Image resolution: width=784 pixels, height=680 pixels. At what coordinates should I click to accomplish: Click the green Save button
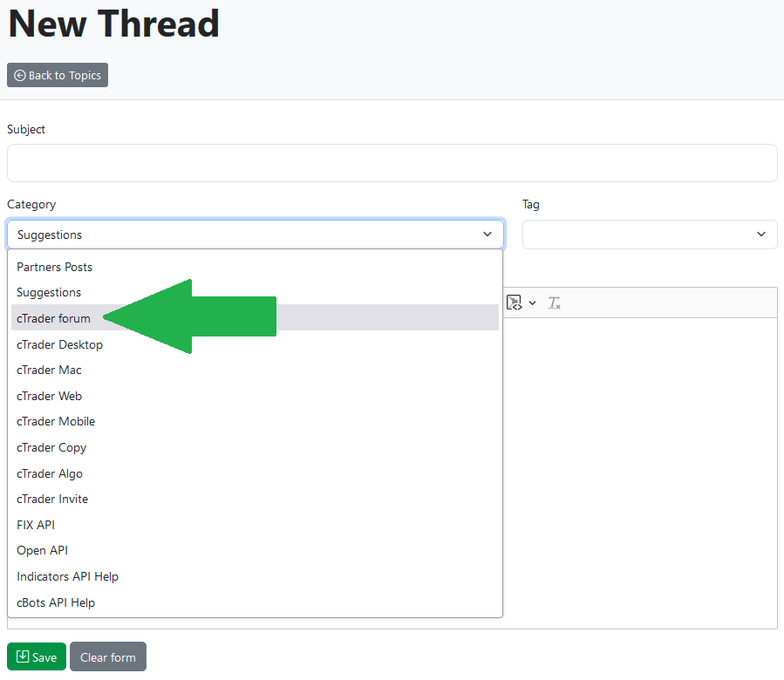coord(37,656)
